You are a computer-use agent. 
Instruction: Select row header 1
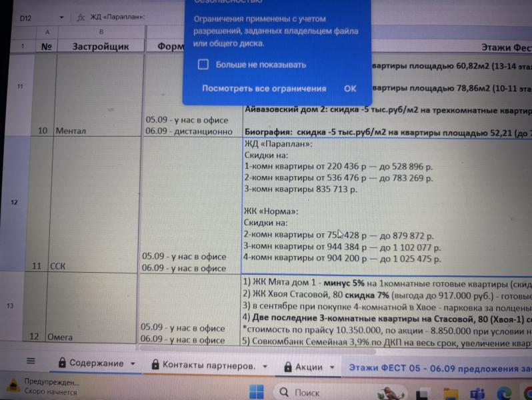tap(23, 46)
